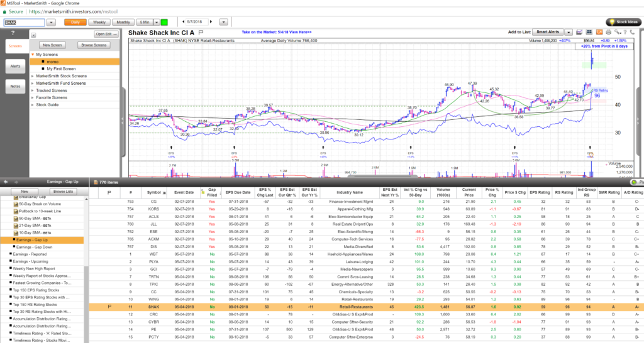This screenshot has height=343, width=644.
Task: Open the Alerts side tab
Action: tap(16, 66)
